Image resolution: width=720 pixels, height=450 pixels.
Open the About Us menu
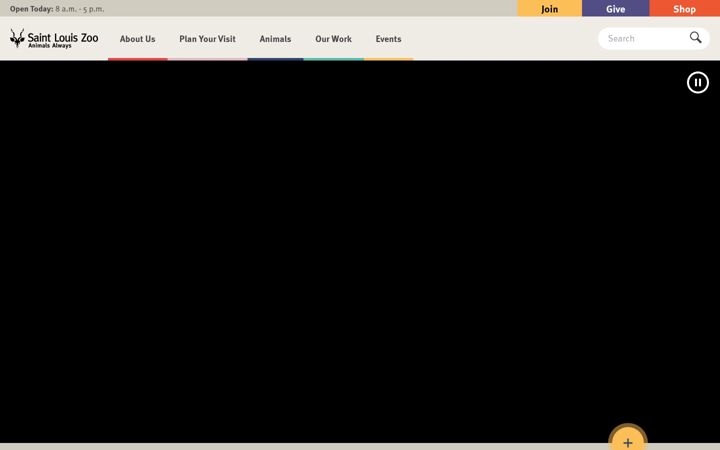[x=137, y=39]
